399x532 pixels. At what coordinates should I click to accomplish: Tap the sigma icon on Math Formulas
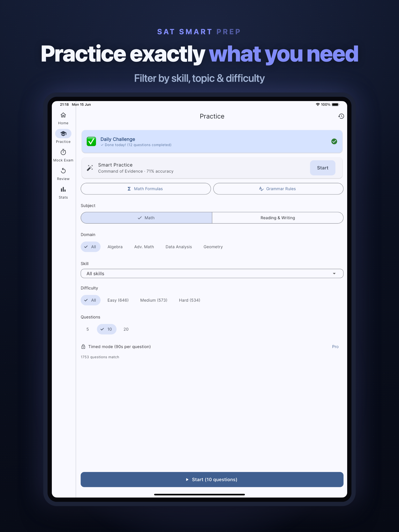pos(129,189)
